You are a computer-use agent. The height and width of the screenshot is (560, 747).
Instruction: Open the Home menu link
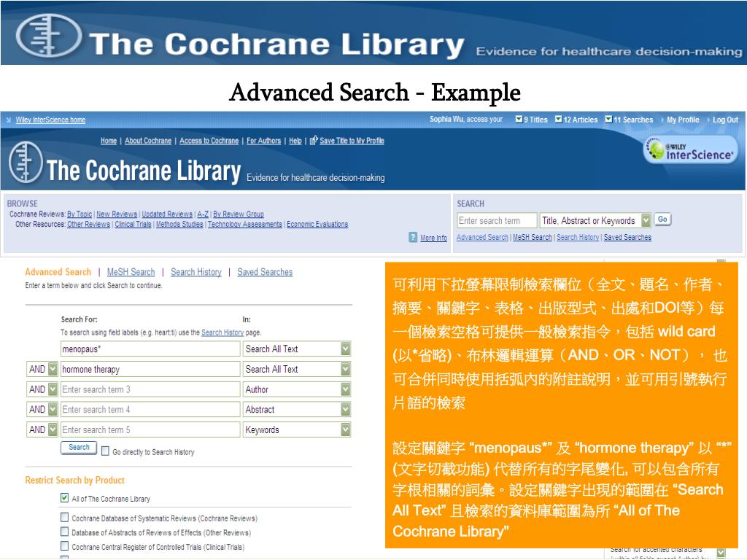pyautogui.click(x=109, y=141)
